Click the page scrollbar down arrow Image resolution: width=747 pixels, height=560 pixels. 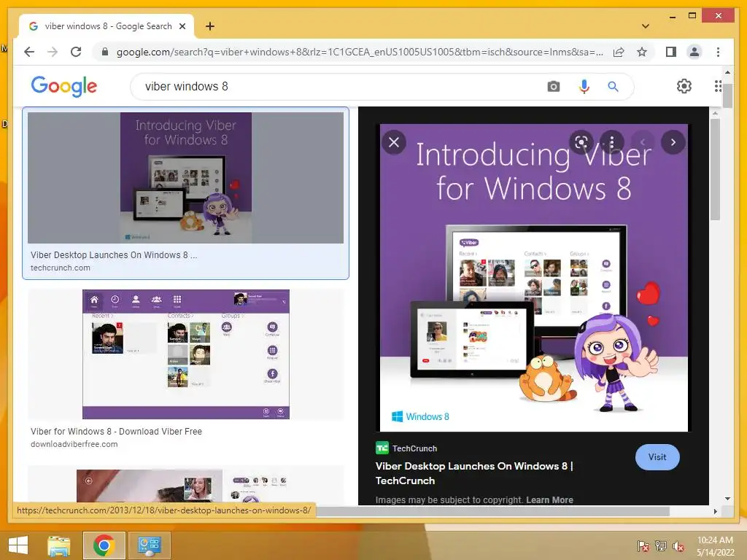coord(727,499)
